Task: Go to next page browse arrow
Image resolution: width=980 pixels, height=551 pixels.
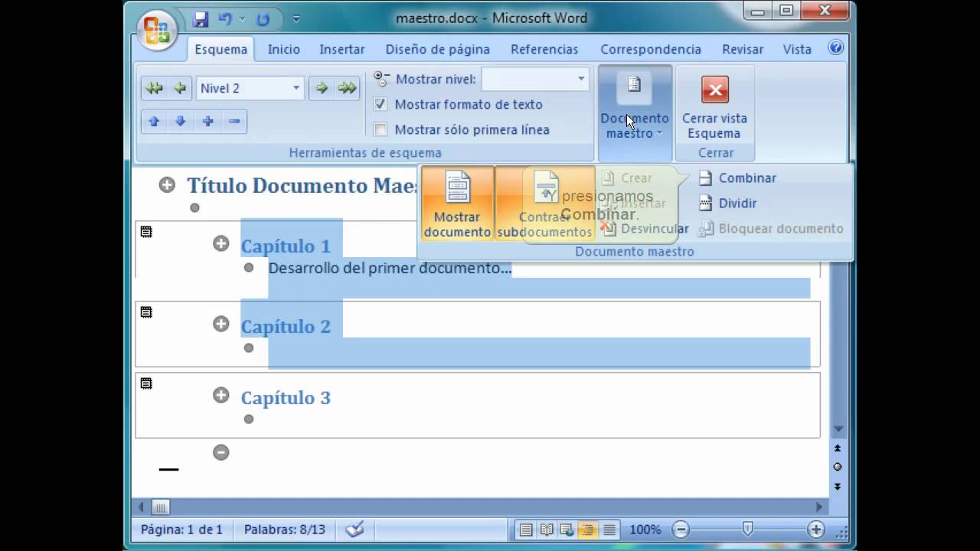Action: (x=838, y=486)
